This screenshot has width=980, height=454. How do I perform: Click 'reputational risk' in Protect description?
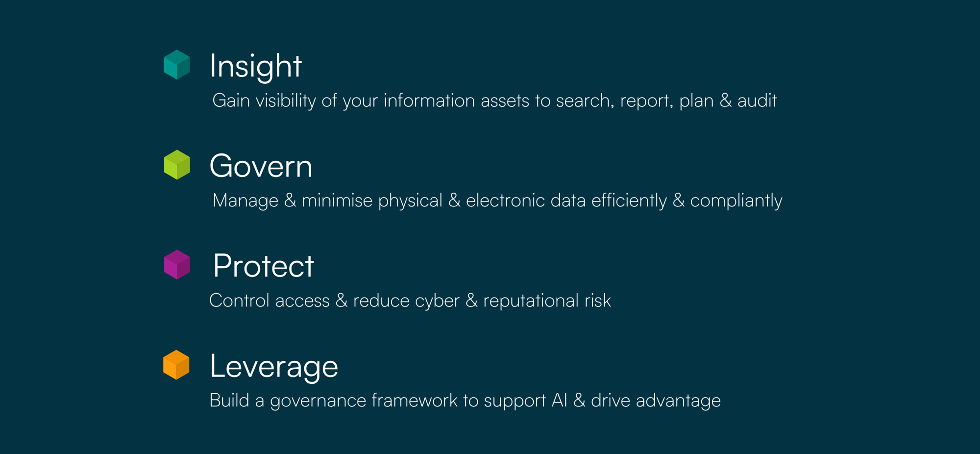547,301
